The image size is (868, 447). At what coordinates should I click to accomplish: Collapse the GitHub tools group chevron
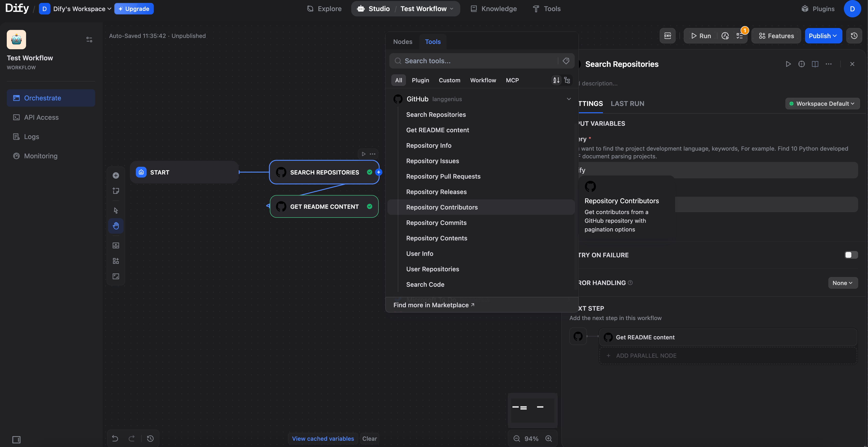tap(568, 99)
